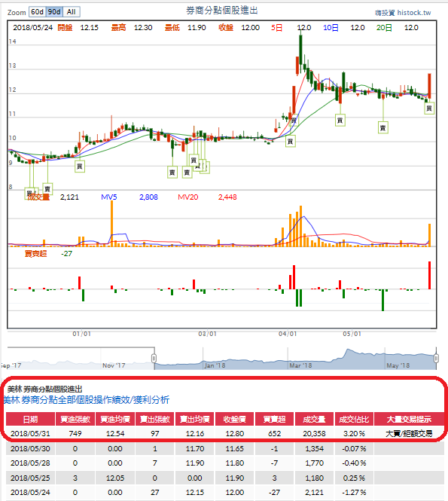Click the 1,354 volume cell
This screenshot has height=501, width=448.
(314, 448)
